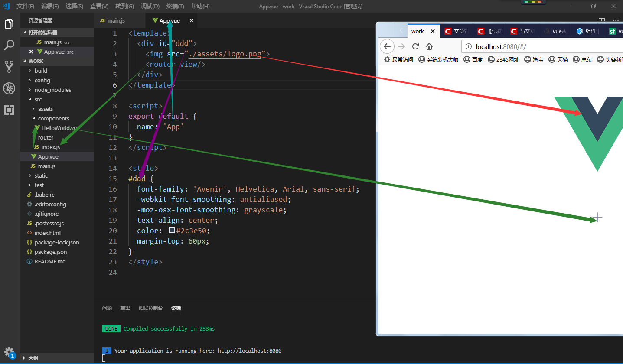Open the settings gear at the bottom

click(x=10, y=352)
